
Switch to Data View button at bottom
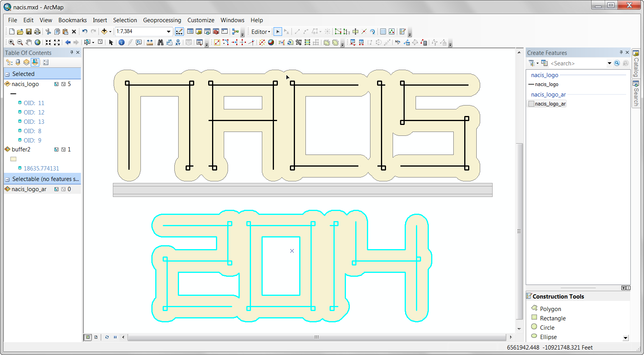click(88, 337)
